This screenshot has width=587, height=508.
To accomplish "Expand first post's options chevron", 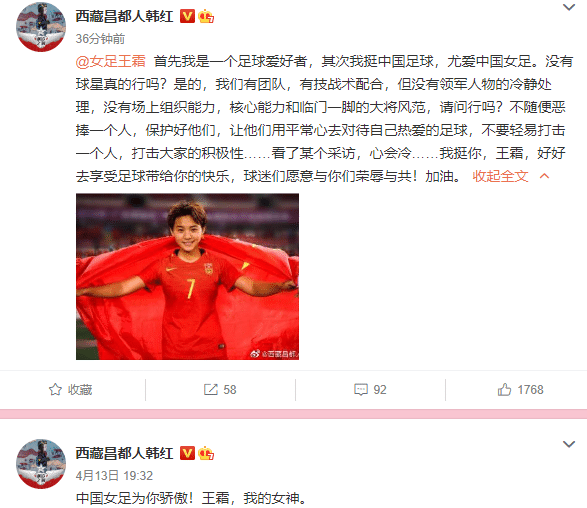I will tap(569, 7).
